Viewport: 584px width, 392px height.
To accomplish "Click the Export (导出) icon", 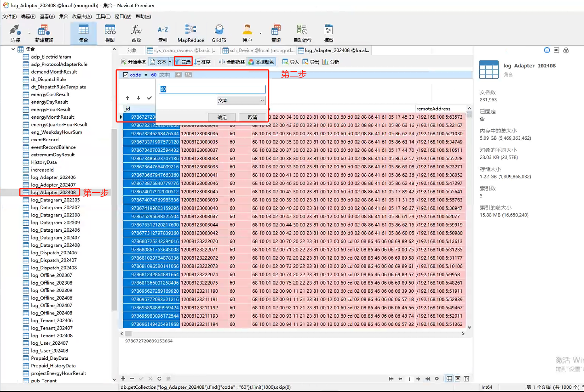I will click(x=311, y=62).
